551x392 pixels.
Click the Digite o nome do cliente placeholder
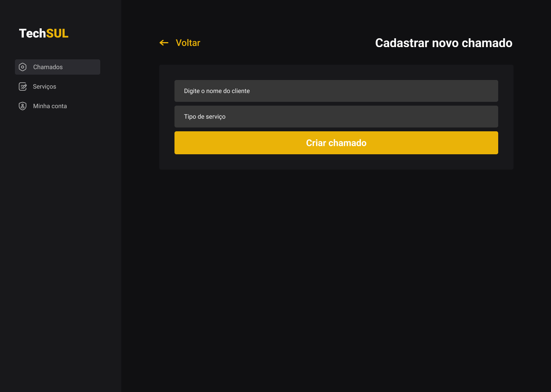(217, 91)
